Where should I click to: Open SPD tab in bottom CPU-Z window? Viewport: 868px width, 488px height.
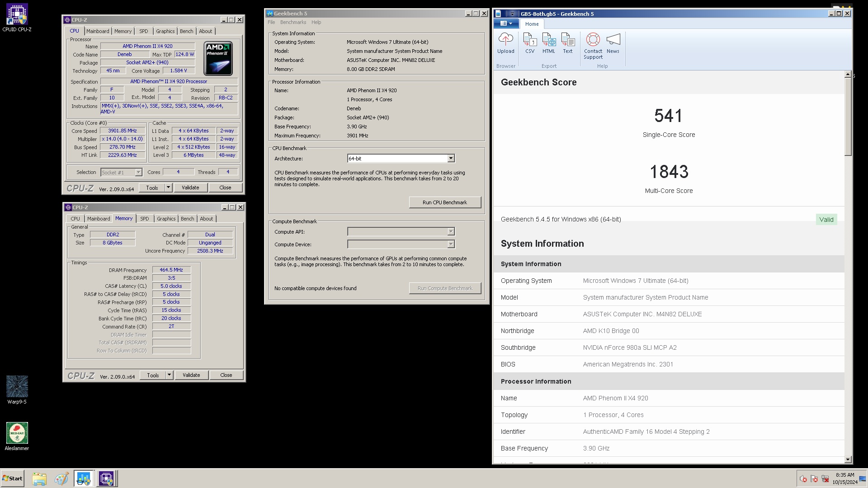(145, 219)
